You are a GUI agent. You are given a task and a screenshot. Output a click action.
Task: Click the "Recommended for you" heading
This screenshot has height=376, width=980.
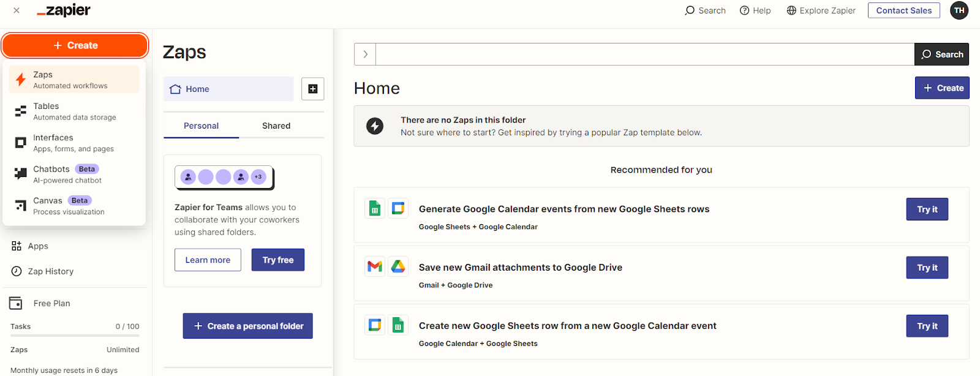point(661,170)
